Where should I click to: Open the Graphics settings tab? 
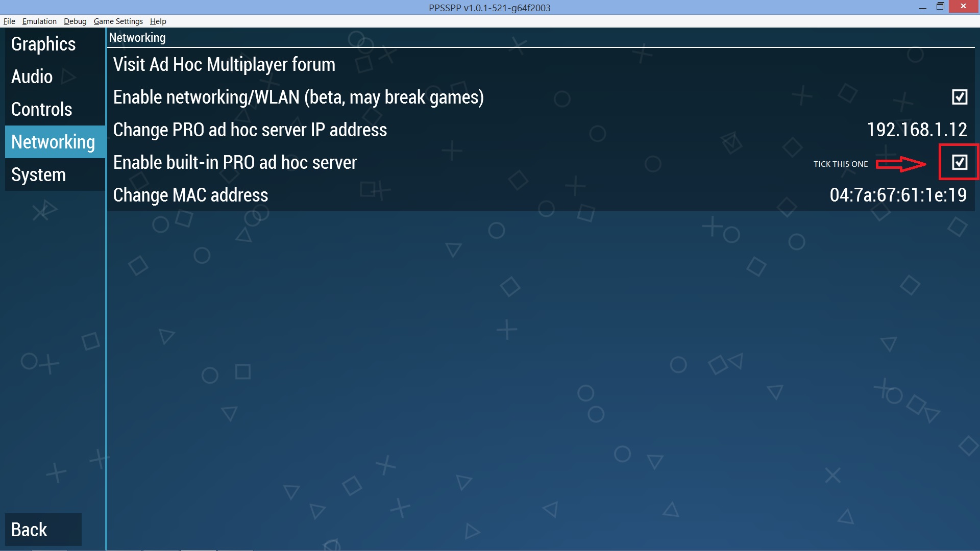point(43,44)
